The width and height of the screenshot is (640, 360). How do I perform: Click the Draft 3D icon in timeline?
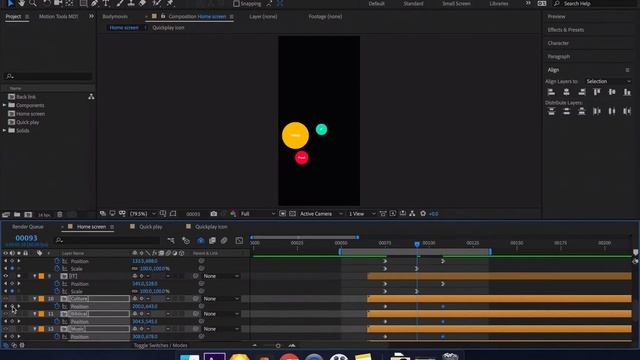tap(186, 240)
